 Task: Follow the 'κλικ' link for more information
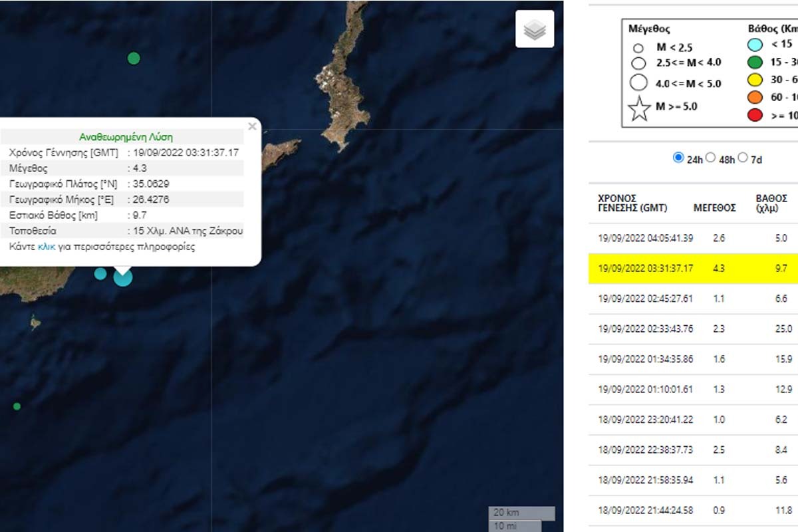(47, 247)
